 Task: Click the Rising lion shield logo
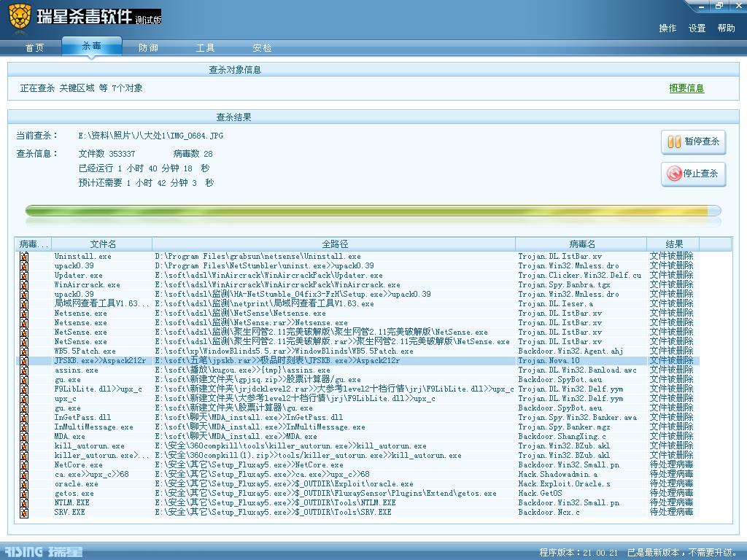[x=19, y=18]
